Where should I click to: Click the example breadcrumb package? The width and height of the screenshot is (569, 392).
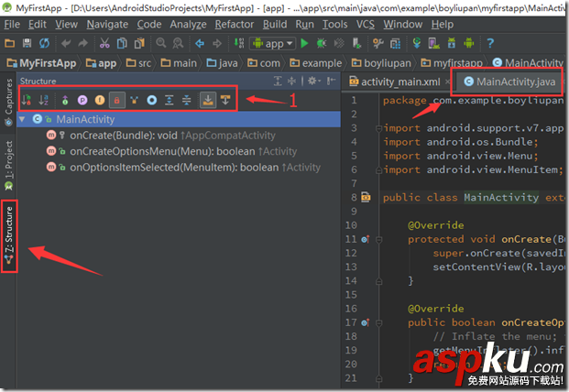click(x=316, y=63)
